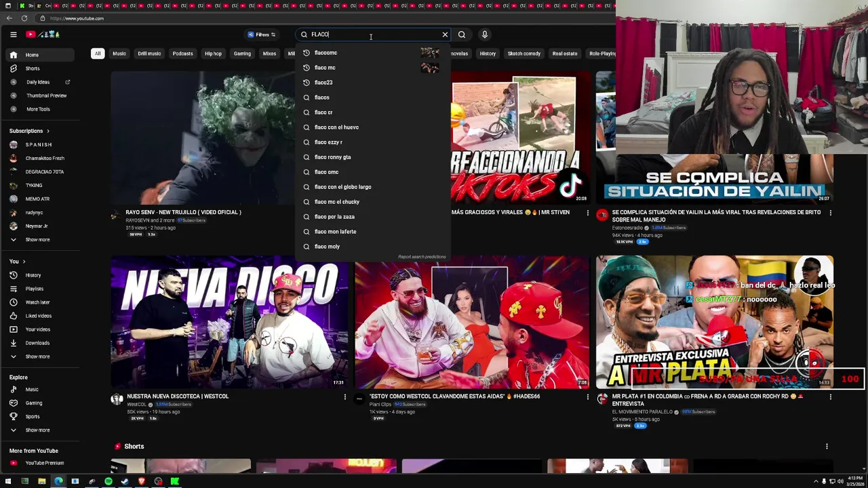Select the 'Drill music' filter chip

click(x=149, y=54)
